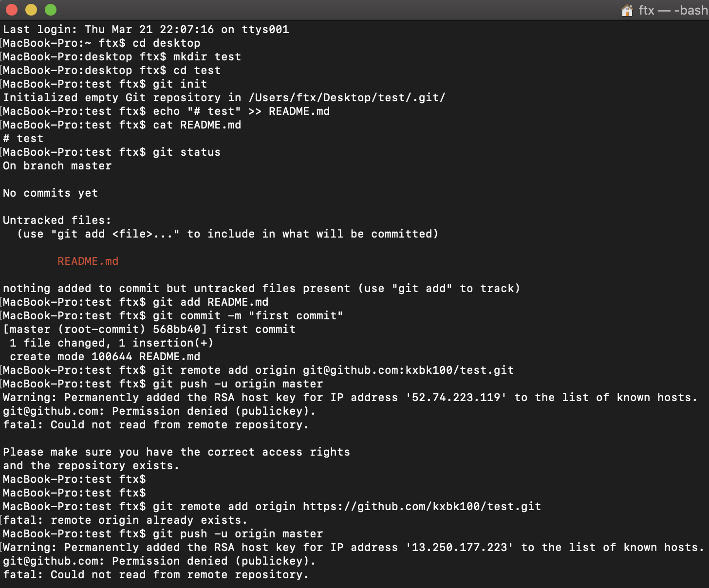Click 'create mode 100644 README.md' line
Viewport: 709px width, 588px height.
(105, 357)
